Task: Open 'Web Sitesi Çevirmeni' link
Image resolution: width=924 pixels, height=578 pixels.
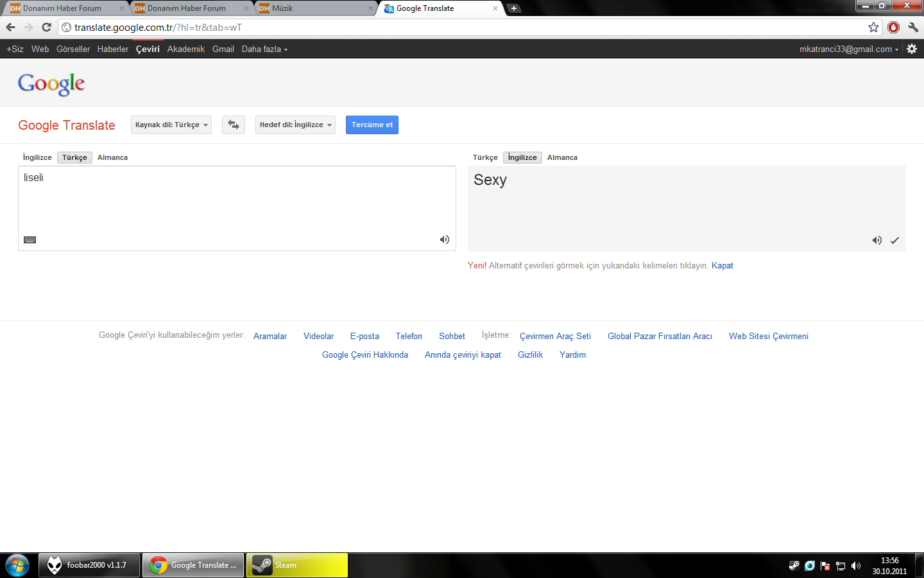Action: click(768, 336)
